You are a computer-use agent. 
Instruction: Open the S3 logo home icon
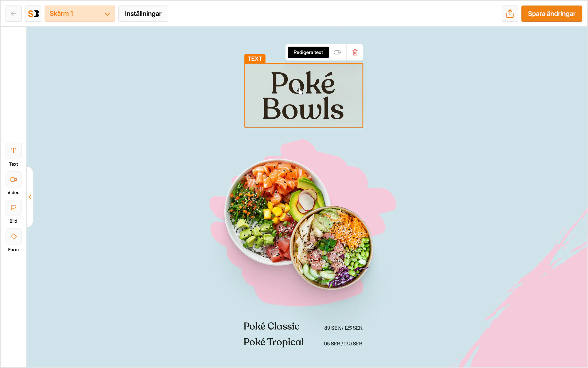tap(33, 13)
